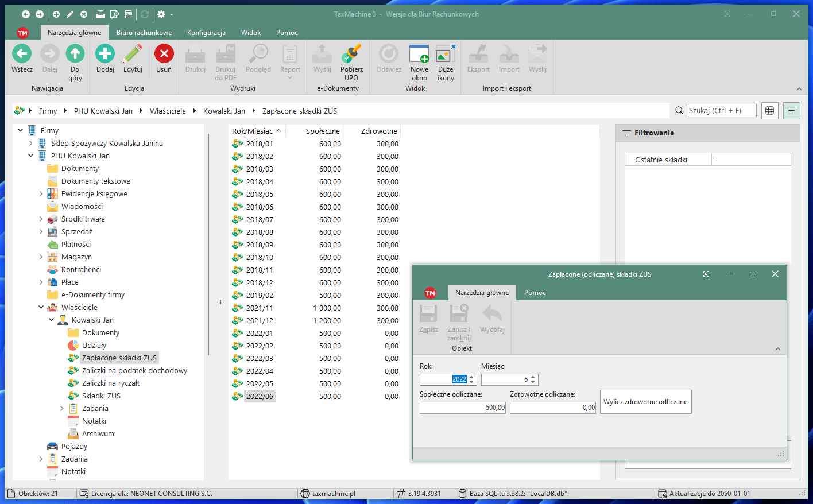Toggle the filter panel button next to search

pos(791,111)
